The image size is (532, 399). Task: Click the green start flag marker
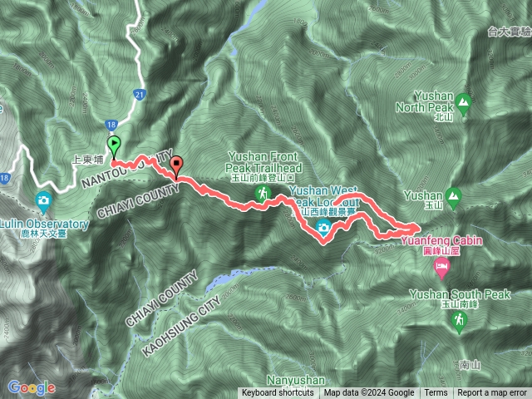tap(114, 146)
